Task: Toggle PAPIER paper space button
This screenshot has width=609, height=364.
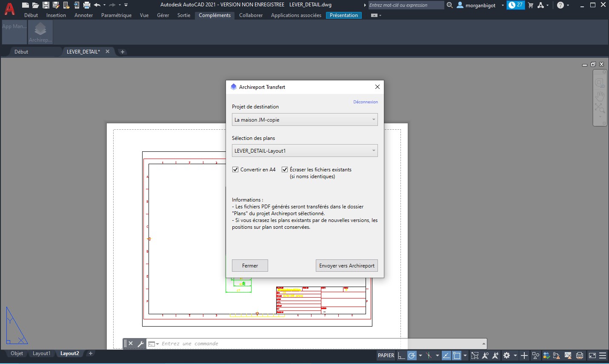Action: [x=386, y=355]
